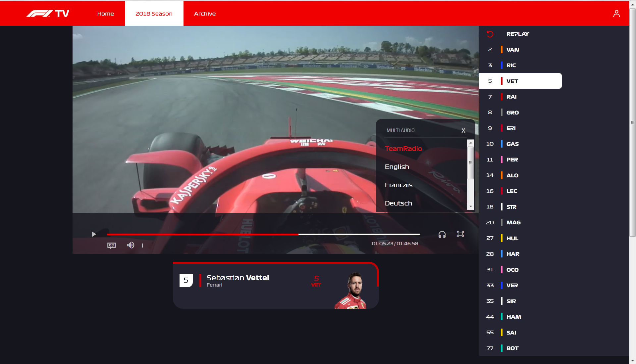Click the play button on the video
Image resolution: width=636 pixels, height=364 pixels.
[x=94, y=234]
